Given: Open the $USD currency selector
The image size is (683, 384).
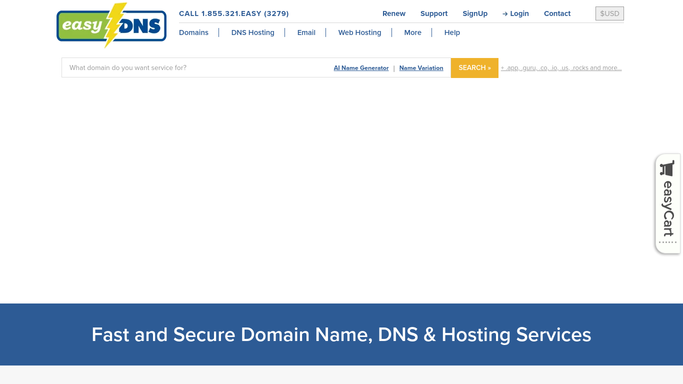Looking at the screenshot, I should click(609, 13).
